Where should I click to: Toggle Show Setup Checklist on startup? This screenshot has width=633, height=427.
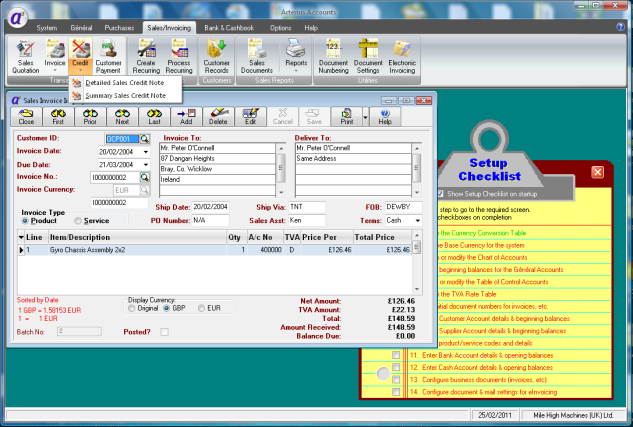(441, 194)
